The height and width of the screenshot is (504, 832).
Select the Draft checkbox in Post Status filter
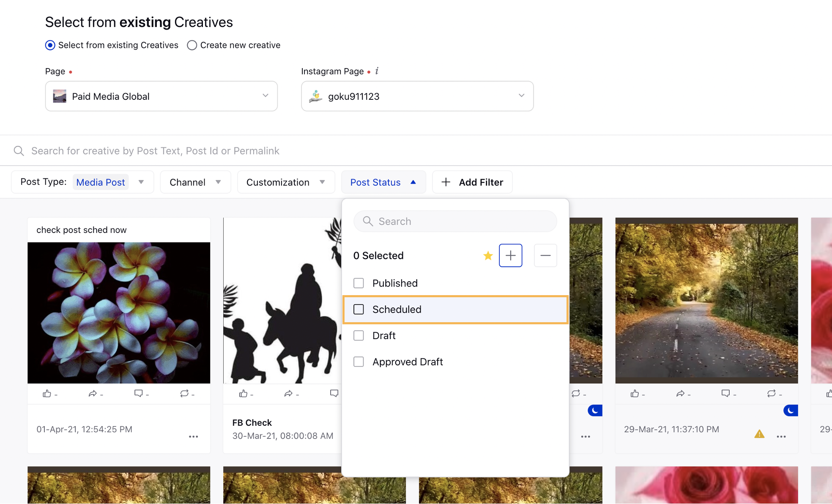click(359, 335)
